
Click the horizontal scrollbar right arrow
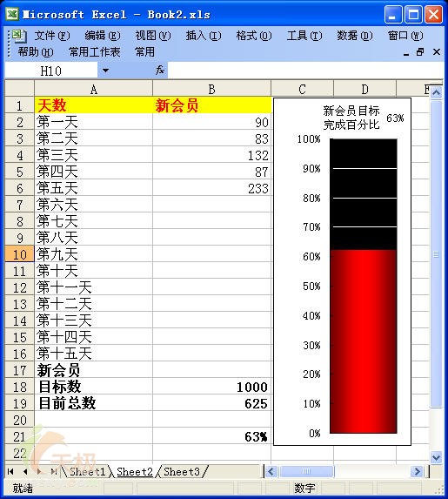[417, 471]
